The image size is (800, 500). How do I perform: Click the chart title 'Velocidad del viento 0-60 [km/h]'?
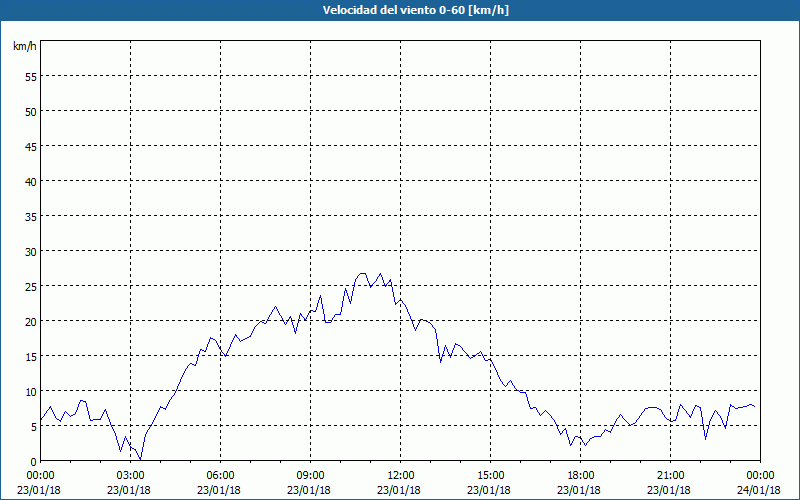(400, 10)
